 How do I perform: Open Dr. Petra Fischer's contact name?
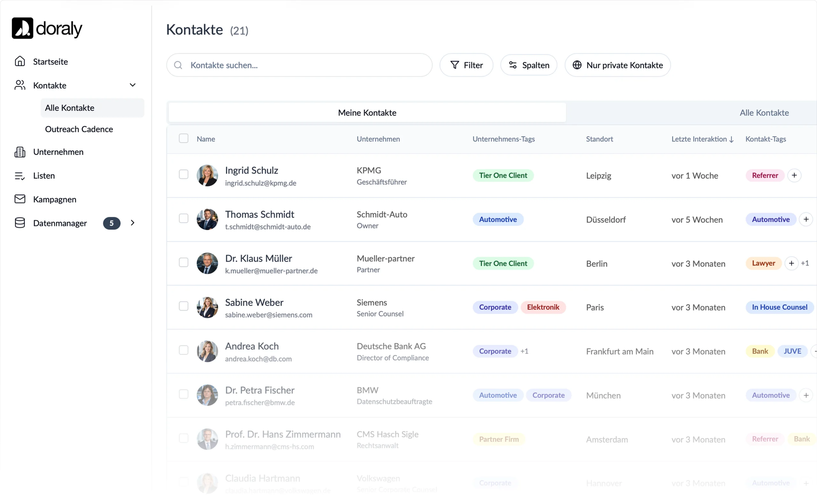click(x=260, y=390)
